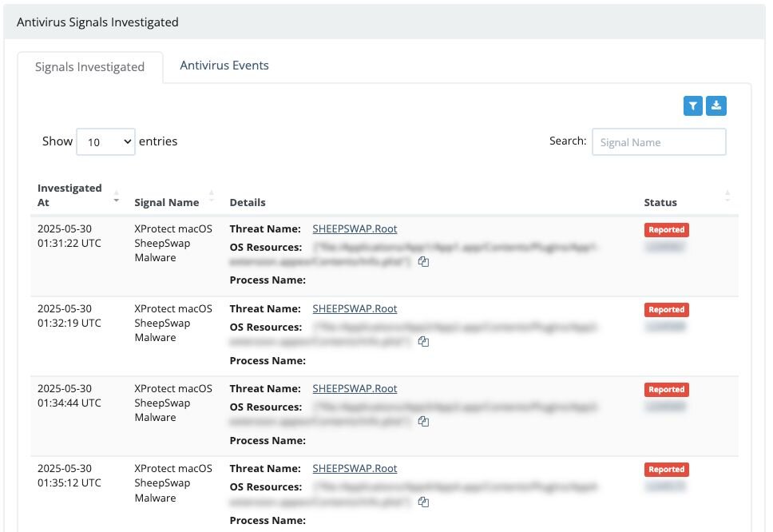Open SHEEPSWAP.Root link in third row

tap(355, 389)
